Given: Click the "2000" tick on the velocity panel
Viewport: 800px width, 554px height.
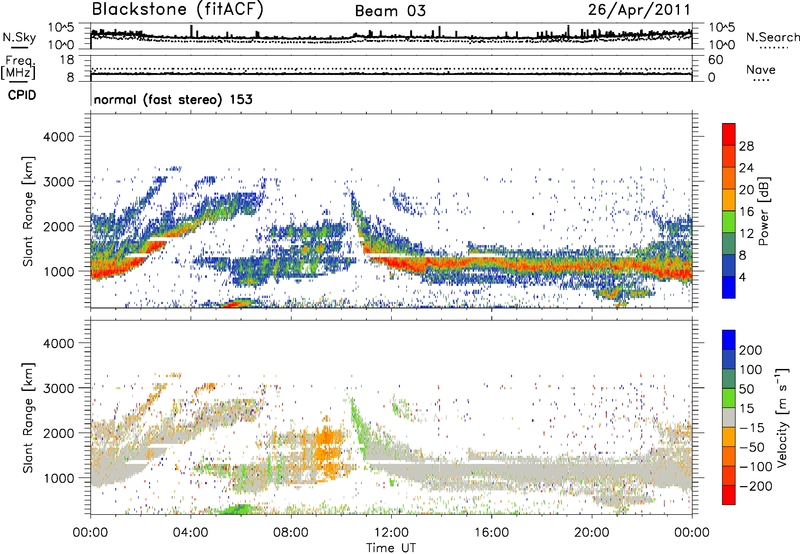Looking at the screenshot, I should tap(58, 433).
